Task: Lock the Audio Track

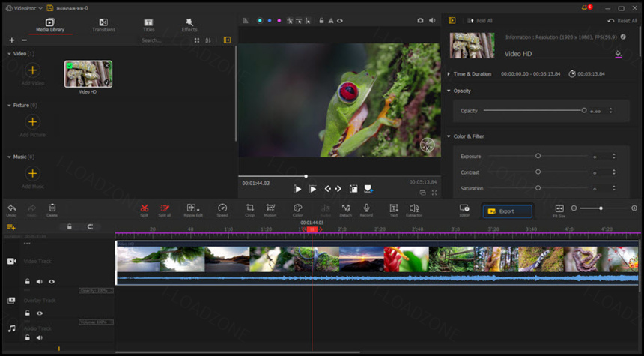Action: tap(28, 337)
